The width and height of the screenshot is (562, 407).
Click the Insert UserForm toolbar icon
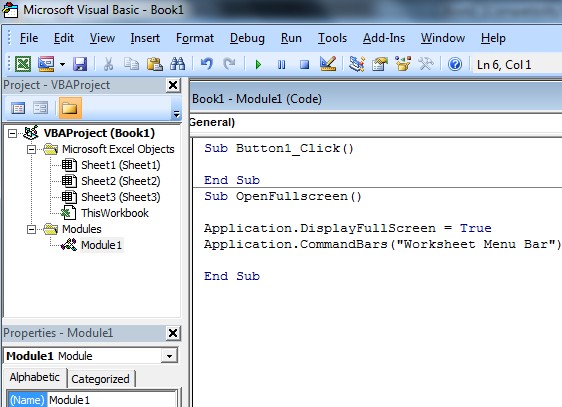46,64
